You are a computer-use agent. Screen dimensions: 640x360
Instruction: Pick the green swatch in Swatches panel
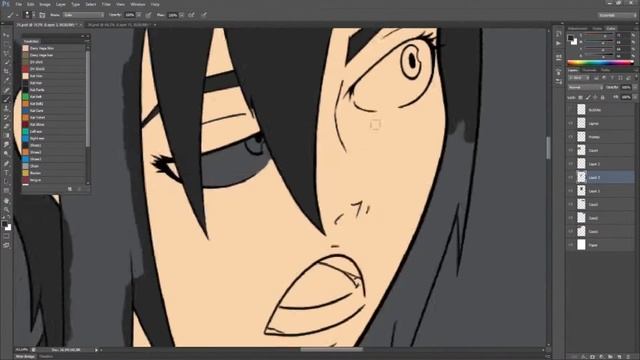coord(25,97)
